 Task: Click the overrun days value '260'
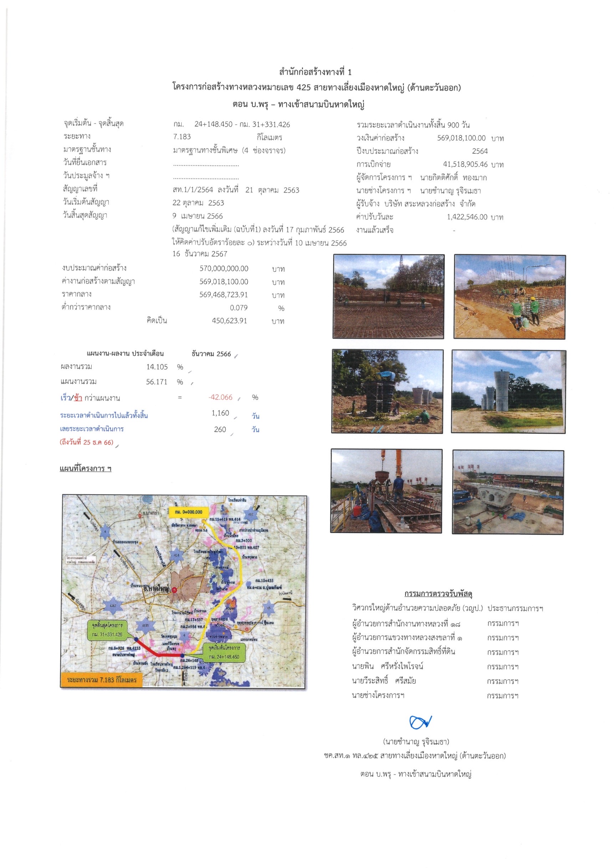click(220, 429)
